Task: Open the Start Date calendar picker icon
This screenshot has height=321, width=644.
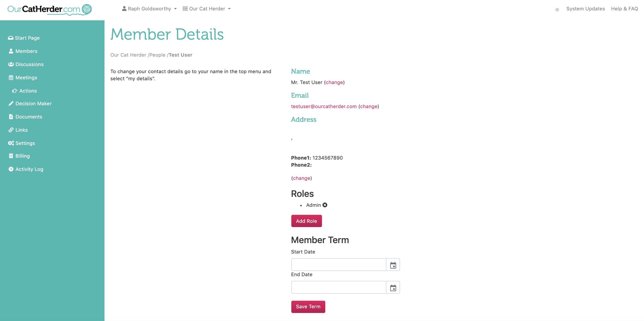Action: [x=393, y=265]
